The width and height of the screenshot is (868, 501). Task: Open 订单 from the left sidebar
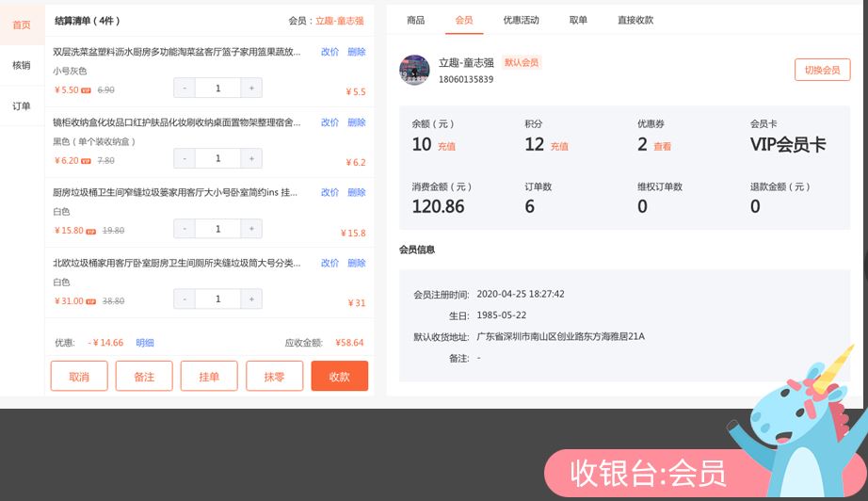[x=22, y=106]
